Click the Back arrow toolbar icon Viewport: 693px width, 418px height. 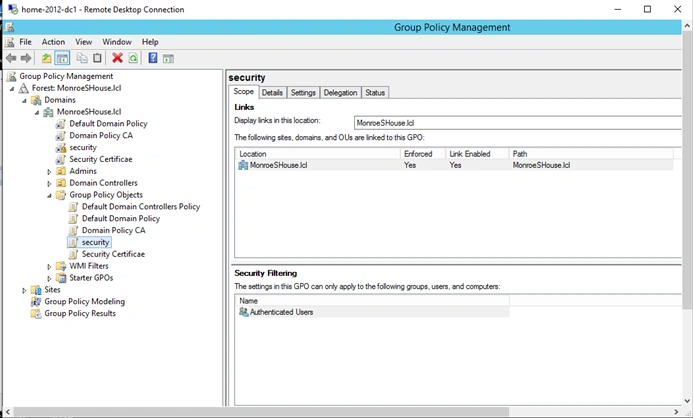pyautogui.click(x=11, y=58)
